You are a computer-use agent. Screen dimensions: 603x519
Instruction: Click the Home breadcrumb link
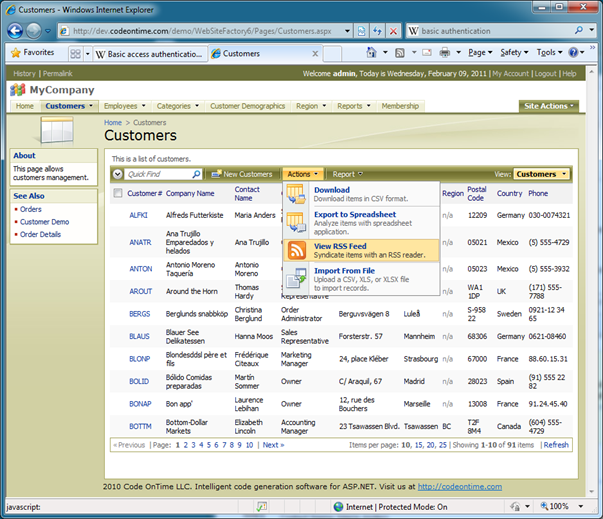pos(113,123)
